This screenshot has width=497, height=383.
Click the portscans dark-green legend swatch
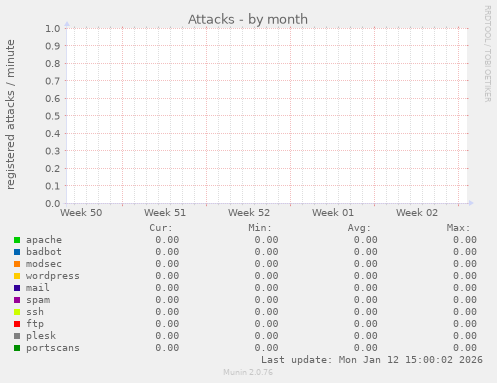(17, 348)
